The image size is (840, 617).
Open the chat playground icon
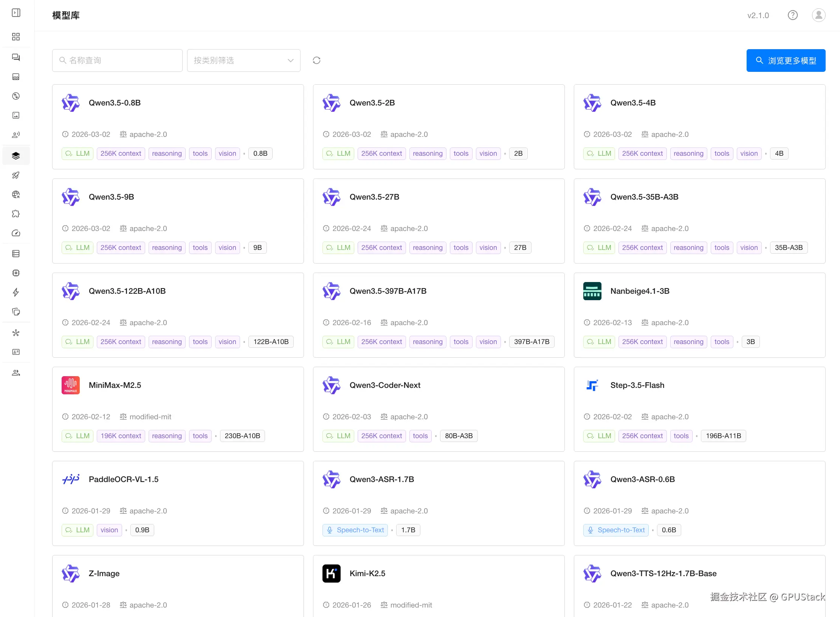16,57
